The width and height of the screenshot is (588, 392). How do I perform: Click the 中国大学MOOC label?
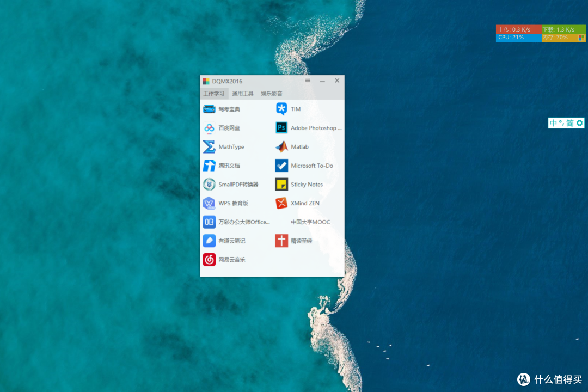[x=310, y=222]
